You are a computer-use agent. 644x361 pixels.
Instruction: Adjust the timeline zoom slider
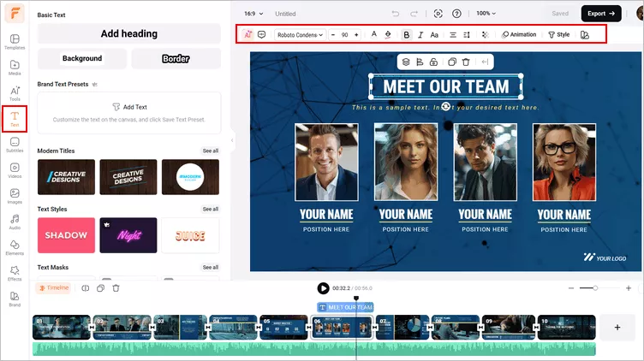pos(595,288)
